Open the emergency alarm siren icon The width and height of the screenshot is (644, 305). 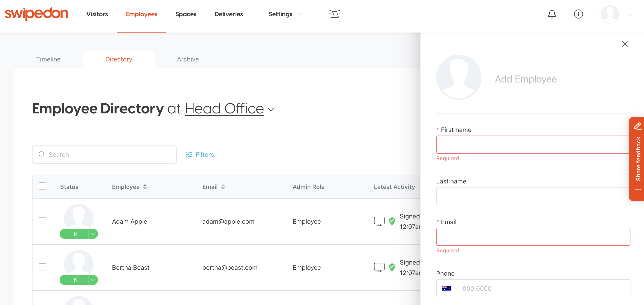click(x=334, y=14)
